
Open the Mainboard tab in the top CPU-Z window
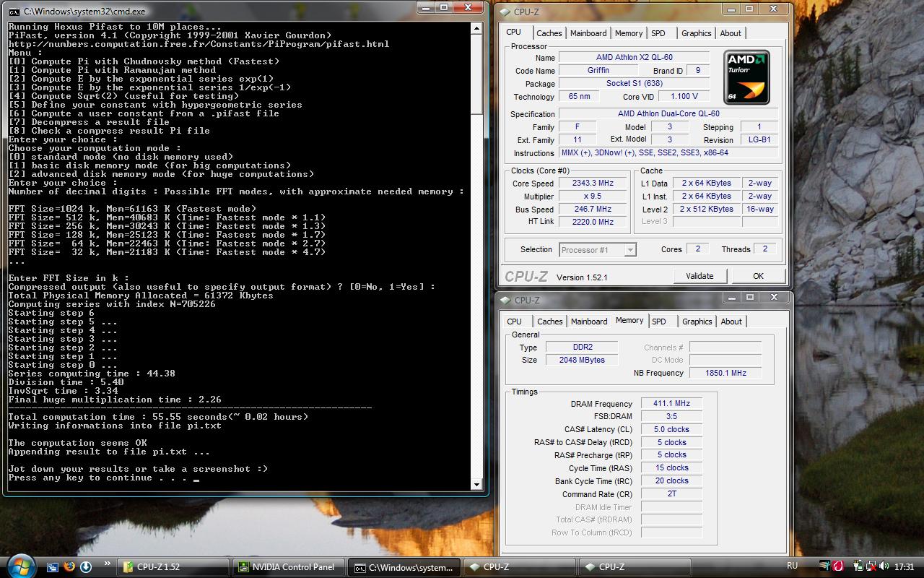(x=588, y=33)
